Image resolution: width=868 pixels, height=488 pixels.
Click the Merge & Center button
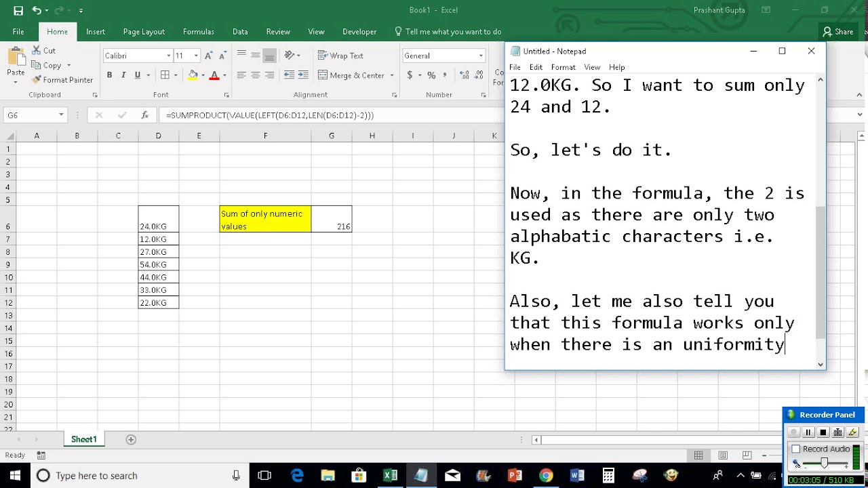351,75
